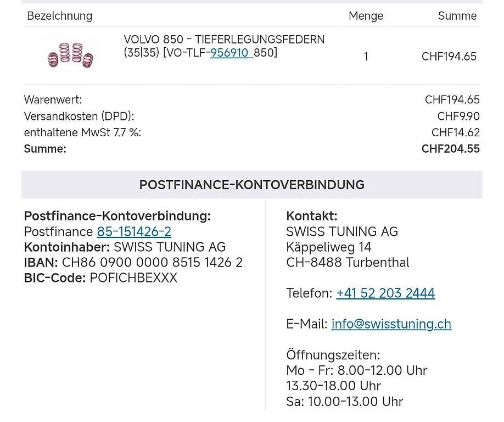The image size is (504, 422).
Task: Click the Käppeliweg 14 address line
Action: click(328, 247)
